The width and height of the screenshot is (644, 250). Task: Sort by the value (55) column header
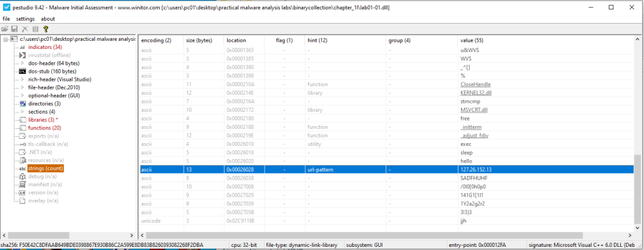[x=547, y=40]
